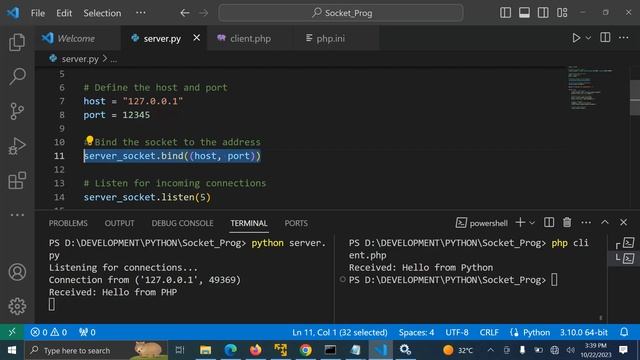Open notifications bell in status bar
The image size is (640, 360).
point(624,332)
